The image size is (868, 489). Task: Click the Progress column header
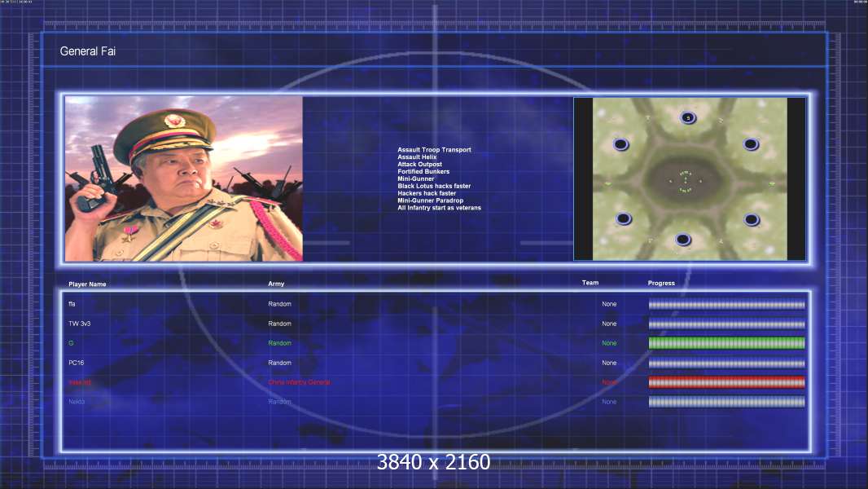tap(661, 283)
